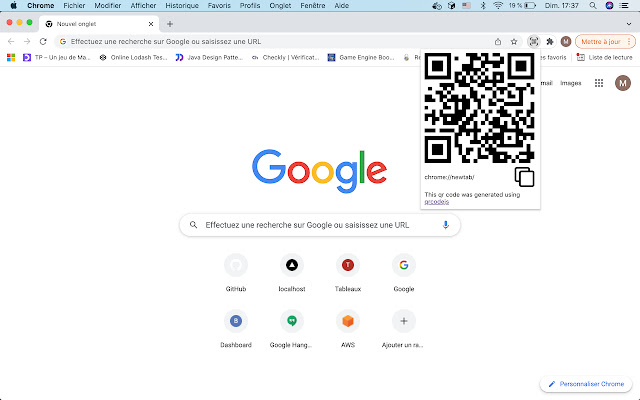Open macOS Spotlight search
This screenshot has width=640, height=400.
pos(593,6)
